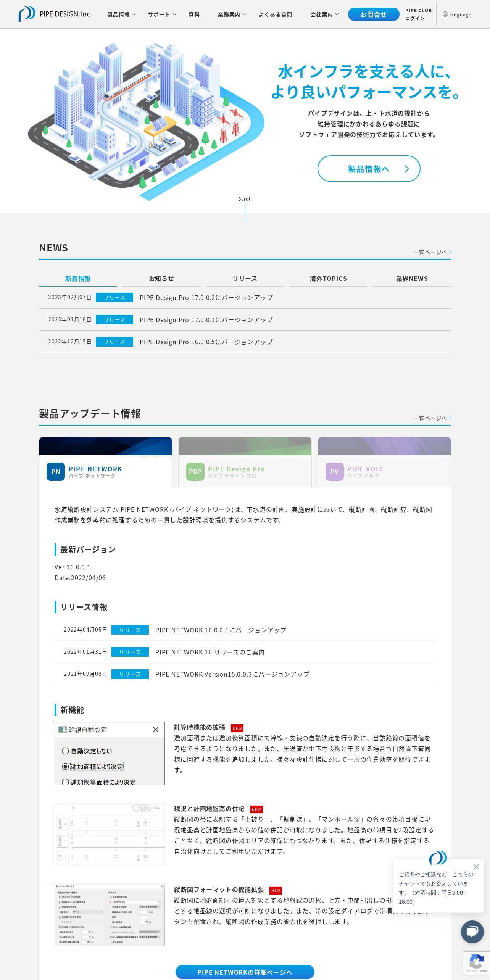This screenshot has height=980, width=490.
Task: Click リリース tag on 2023年01月18日 row
Action: (114, 320)
